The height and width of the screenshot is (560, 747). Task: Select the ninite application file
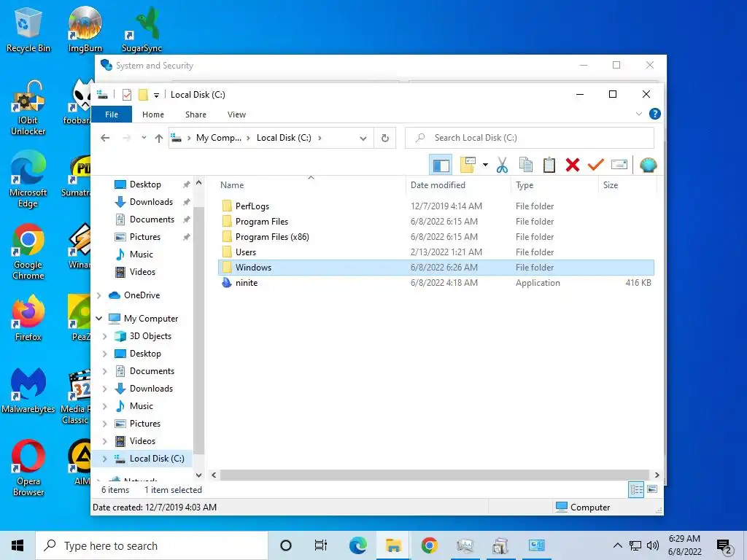(x=247, y=282)
